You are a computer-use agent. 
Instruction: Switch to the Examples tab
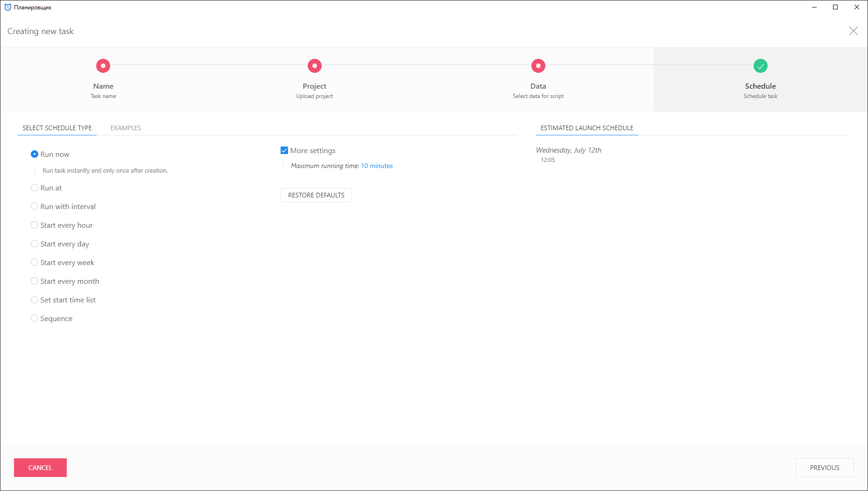pyautogui.click(x=126, y=128)
